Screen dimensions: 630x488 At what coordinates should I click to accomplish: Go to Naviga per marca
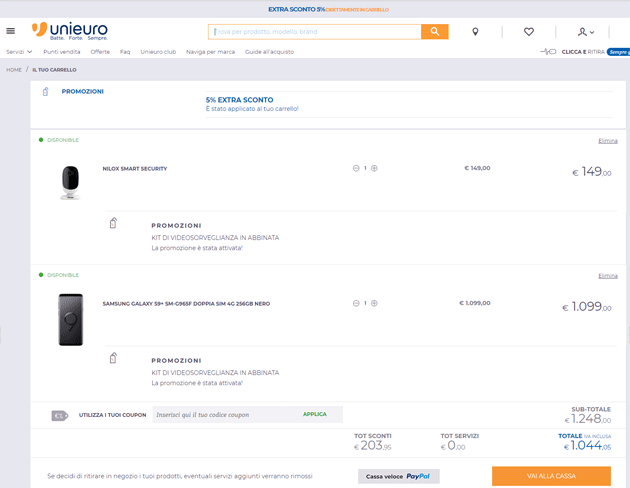click(209, 51)
